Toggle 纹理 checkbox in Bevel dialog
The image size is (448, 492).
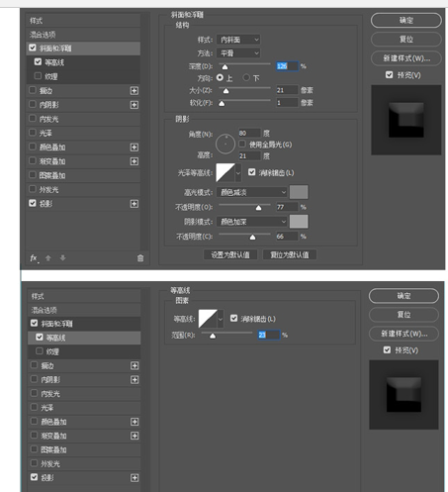coord(38,76)
